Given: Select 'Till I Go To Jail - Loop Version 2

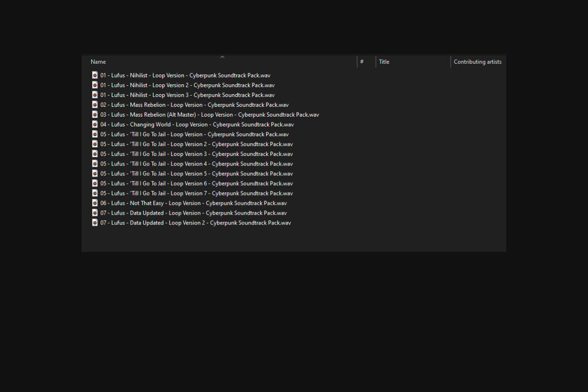Looking at the screenshot, I should pyautogui.click(x=196, y=144).
